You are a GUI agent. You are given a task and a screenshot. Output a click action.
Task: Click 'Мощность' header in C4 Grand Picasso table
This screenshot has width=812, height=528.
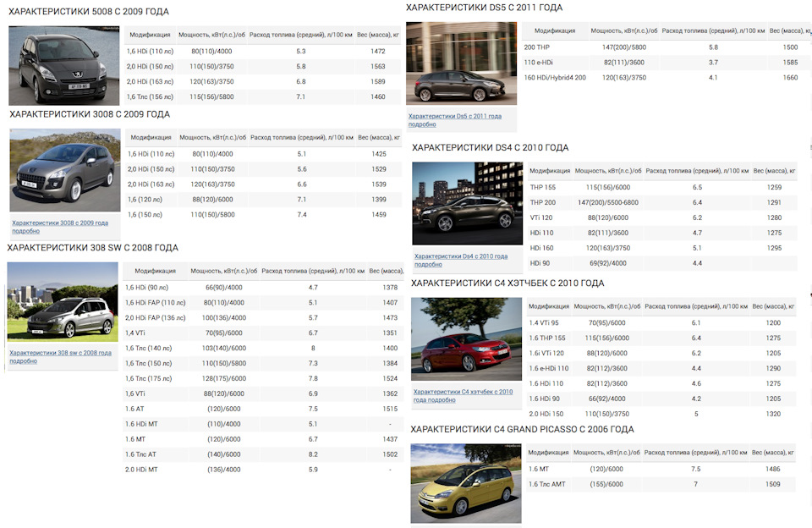point(606,453)
